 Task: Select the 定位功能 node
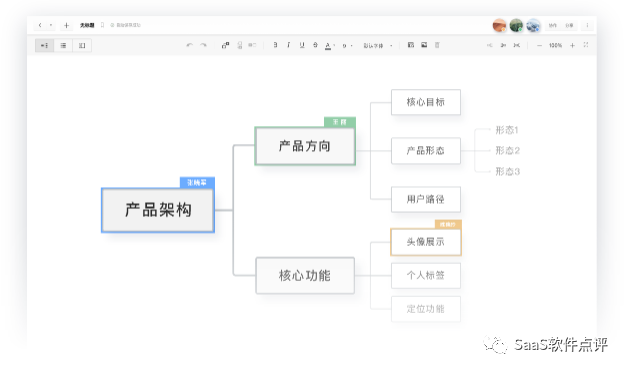(426, 309)
